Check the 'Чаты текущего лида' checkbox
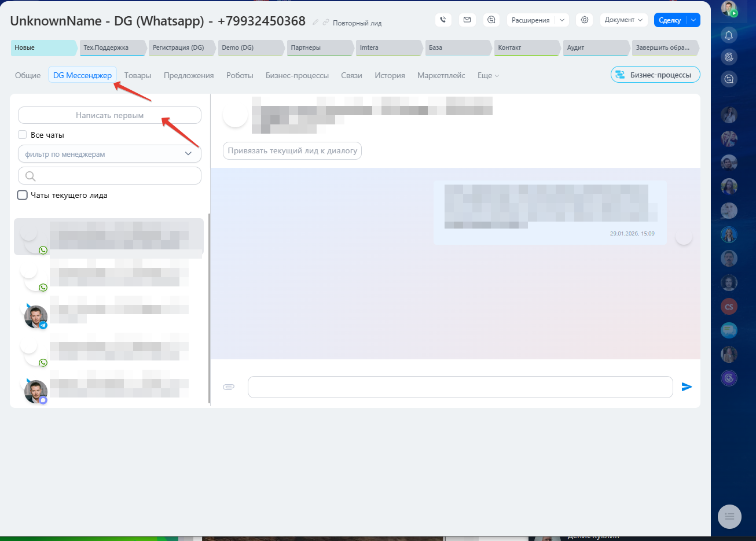 (x=23, y=195)
